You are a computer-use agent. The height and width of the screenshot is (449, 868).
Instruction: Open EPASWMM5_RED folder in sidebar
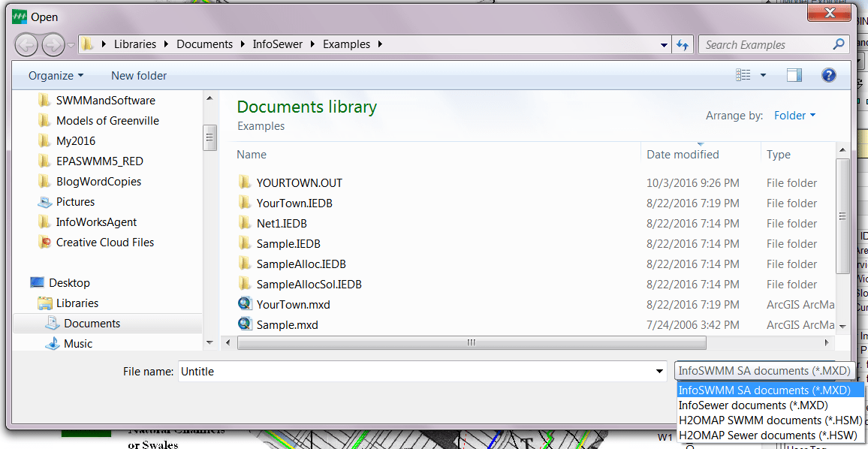coord(100,161)
